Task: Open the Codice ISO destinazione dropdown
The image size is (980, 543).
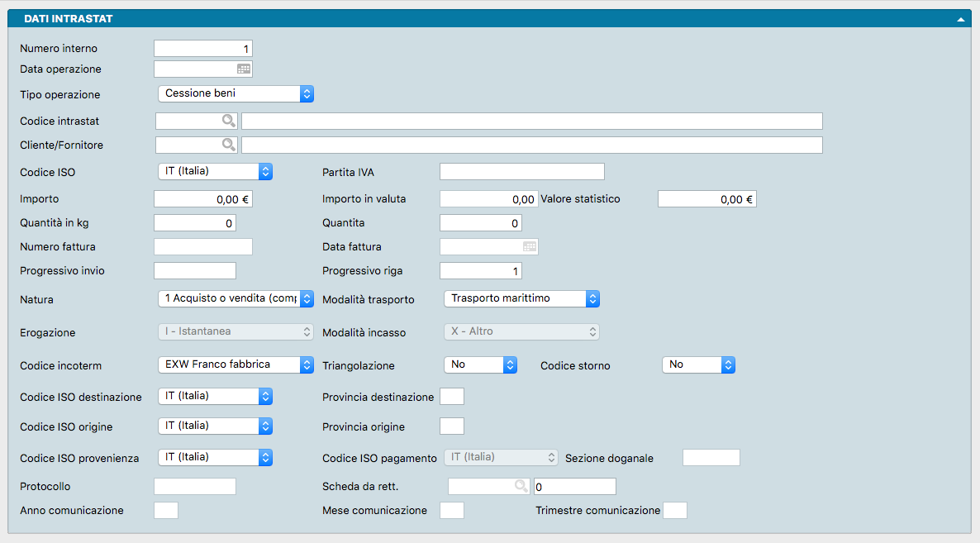Action: click(x=215, y=396)
